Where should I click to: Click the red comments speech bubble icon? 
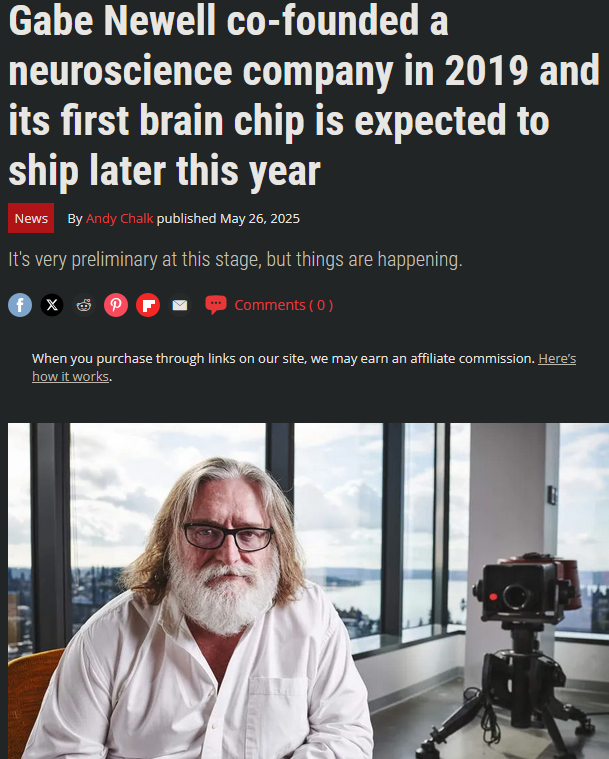tap(215, 305)
